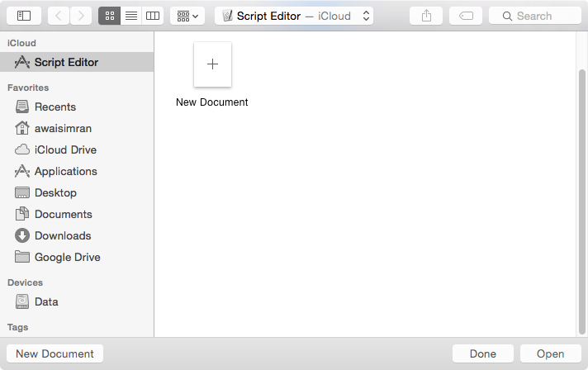The width and height of the screenshot is (588, 370).
Task: Switch to icon grid view
Action: click(x=110, y=16)
